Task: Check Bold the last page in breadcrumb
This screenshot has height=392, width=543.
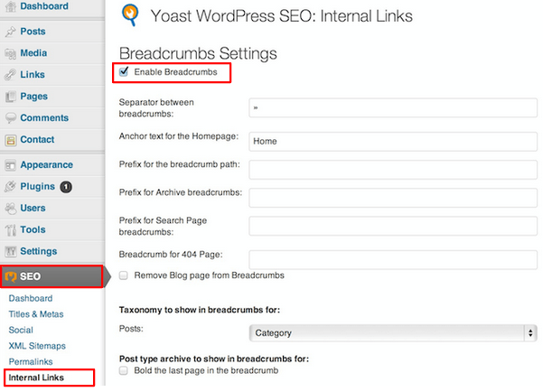Action: pyautogui.click(x=123, y=371)
